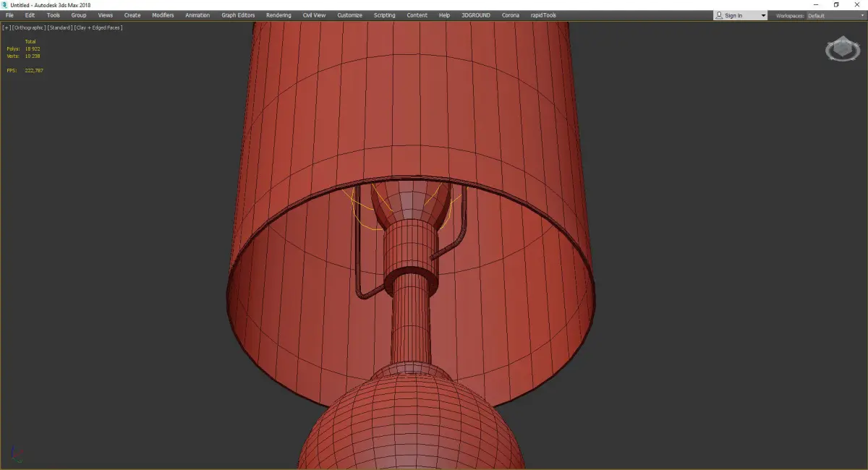868x470 pixels.
Task: Click the world axis tripod gizmo
Action: point(16,454)
